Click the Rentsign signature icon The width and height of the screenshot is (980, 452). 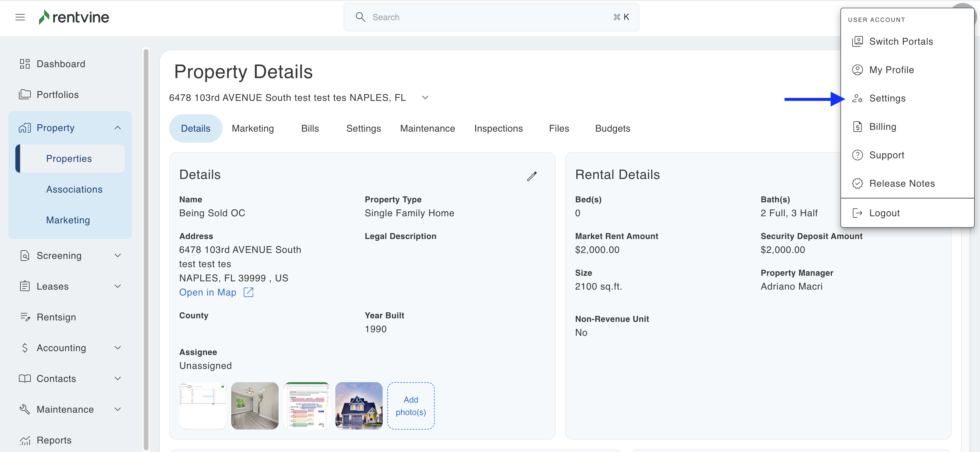[25, 317]
